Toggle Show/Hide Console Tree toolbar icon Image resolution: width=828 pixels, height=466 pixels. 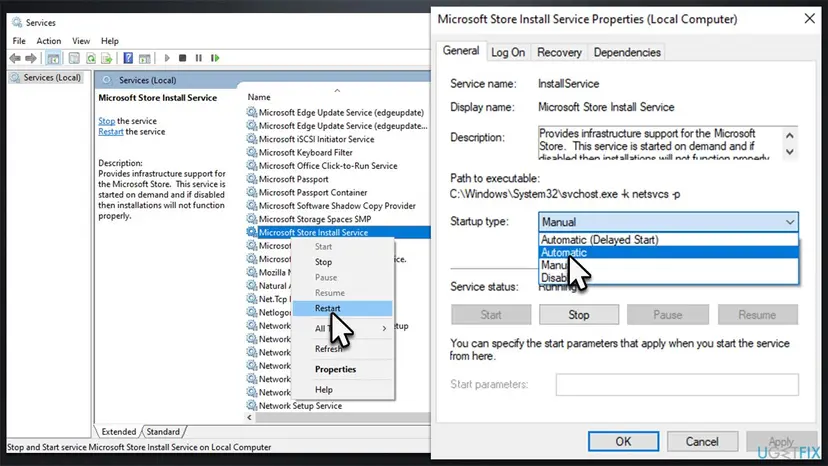[x=53, y=58]
